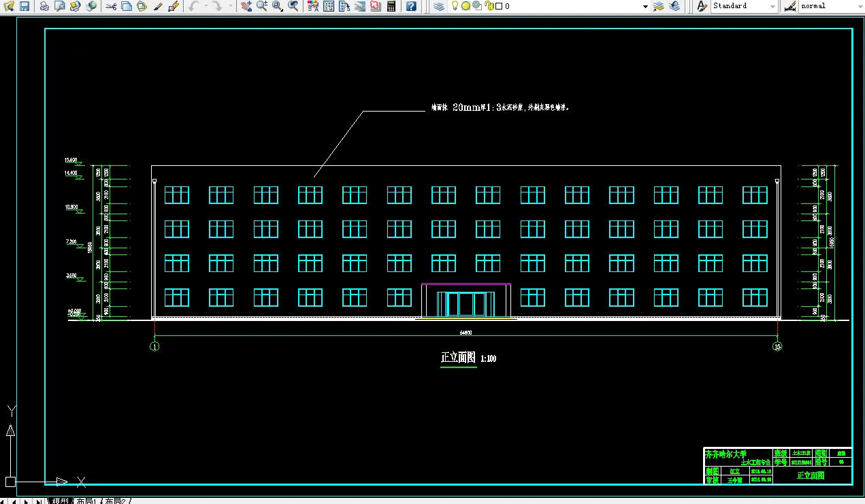The height and width of the screenshot is (504, 865).
Task: Select the 齐齐哈尔大学 title block text
Action: tap(726, 453)
